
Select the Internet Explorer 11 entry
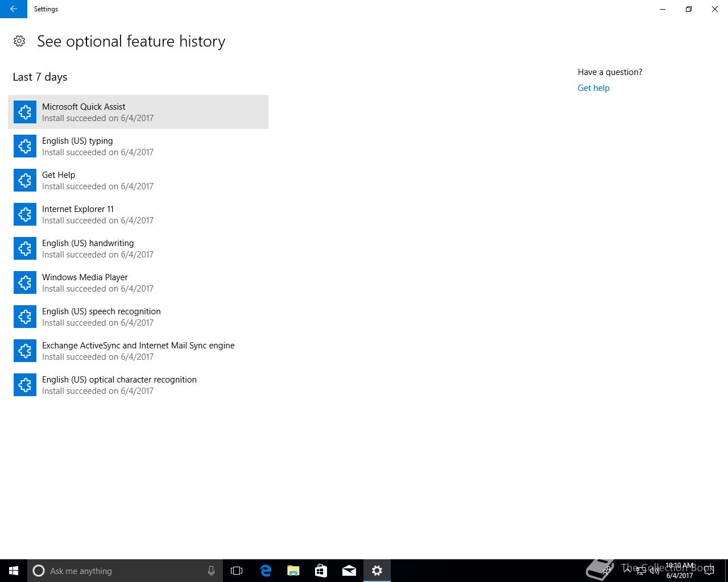pyautogui.click(x=138, y=214)
